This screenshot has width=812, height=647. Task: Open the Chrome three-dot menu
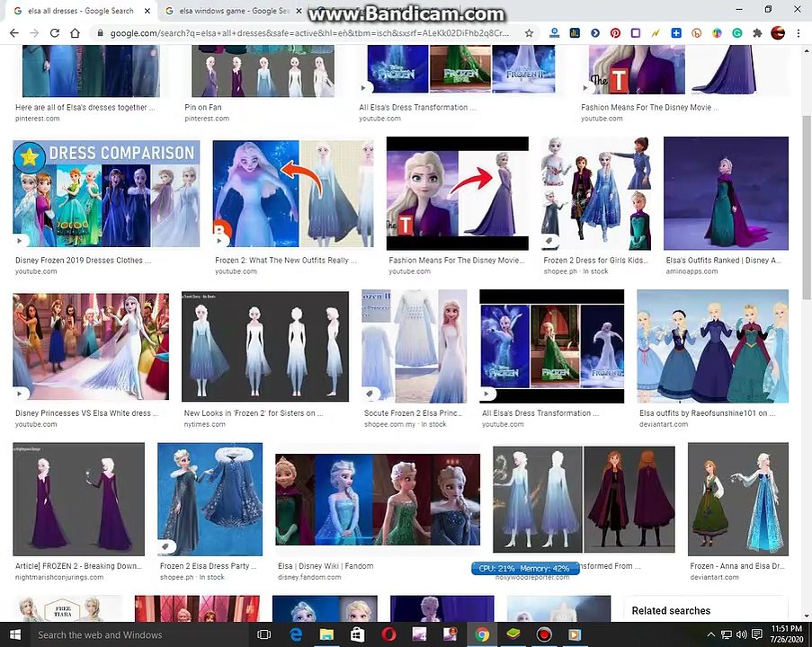pos(798,33)
